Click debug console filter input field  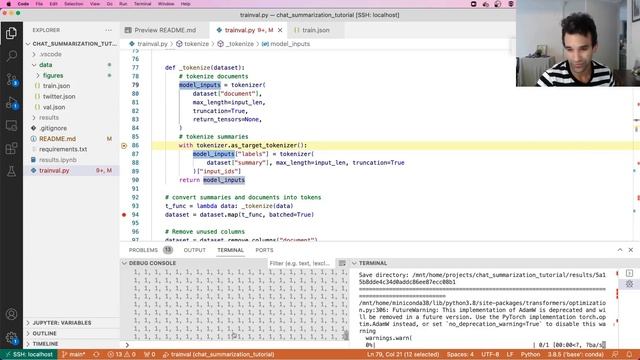(301, 263)
